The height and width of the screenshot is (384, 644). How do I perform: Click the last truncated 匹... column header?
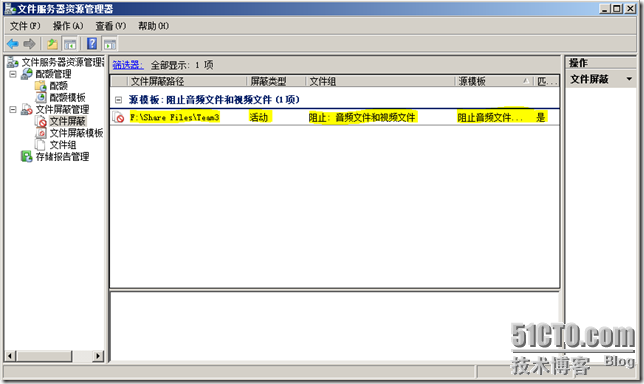[x=547, y=81]
